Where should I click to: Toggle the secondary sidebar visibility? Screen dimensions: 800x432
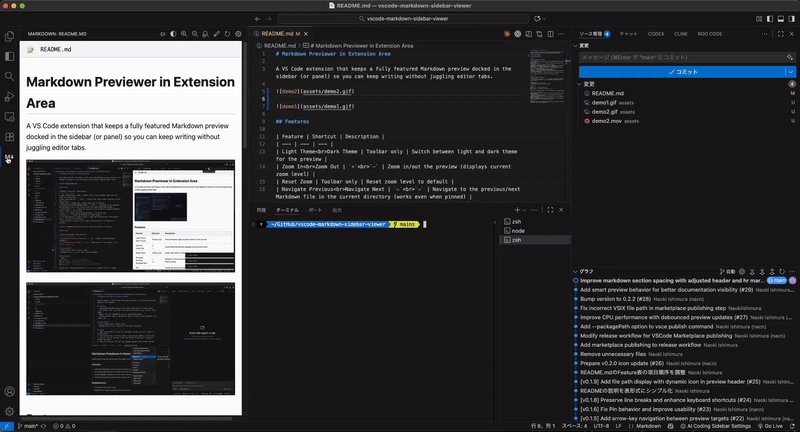click(791, 19)
